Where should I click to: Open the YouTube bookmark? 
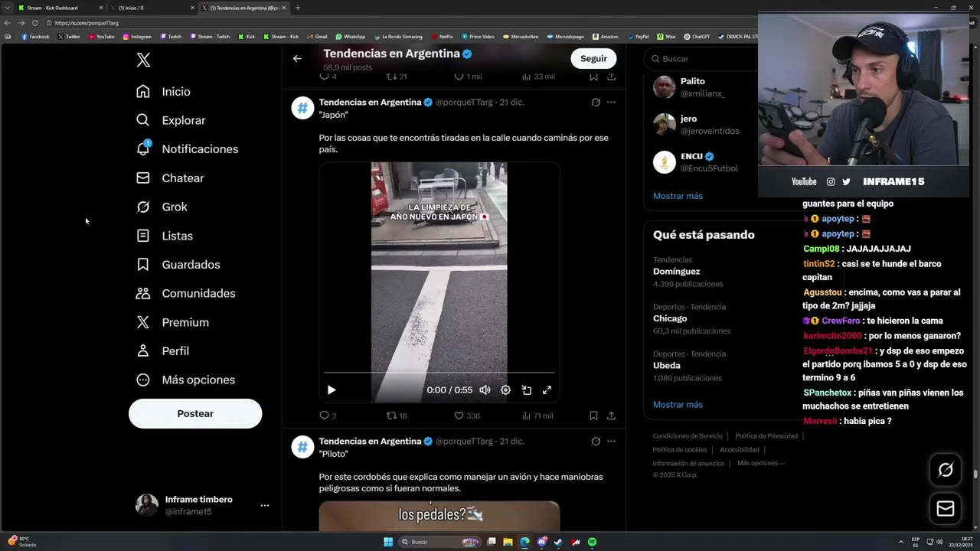101,36
